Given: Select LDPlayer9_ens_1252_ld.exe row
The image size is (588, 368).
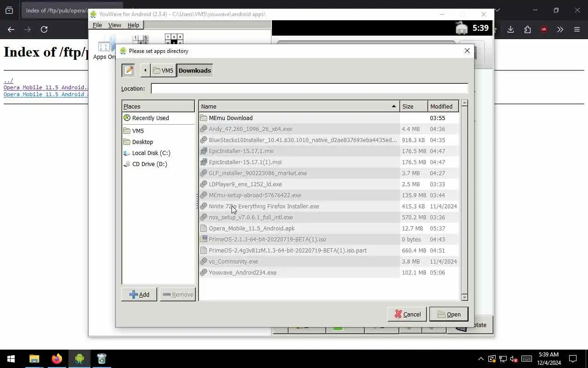Looking at the screenshot, I should point(329,184).
